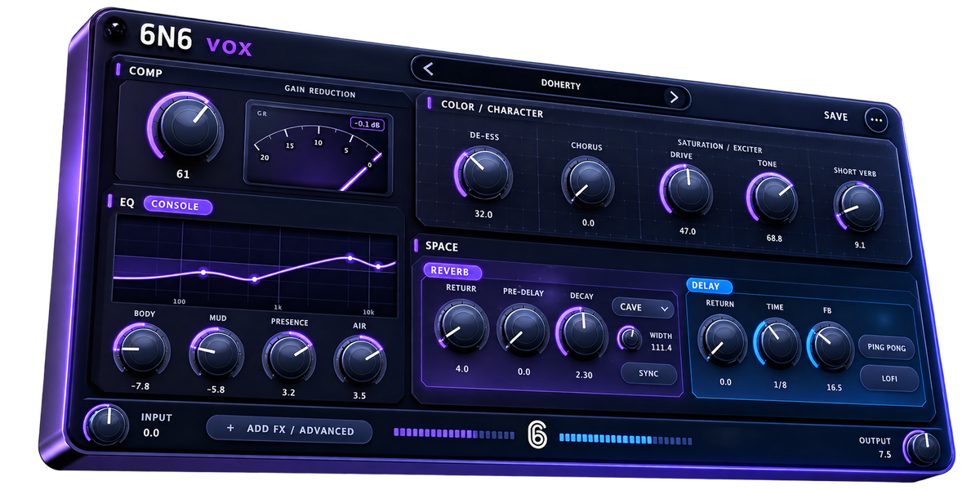
Task: Click the SHORT VERB value 9.1
Action: click(860, 245)
